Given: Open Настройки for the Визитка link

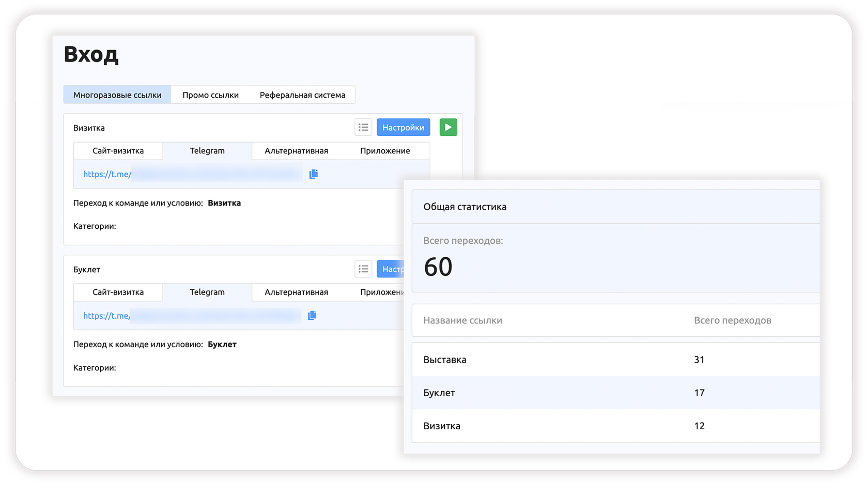Looking at the screenshot, I should coord(403,128).
